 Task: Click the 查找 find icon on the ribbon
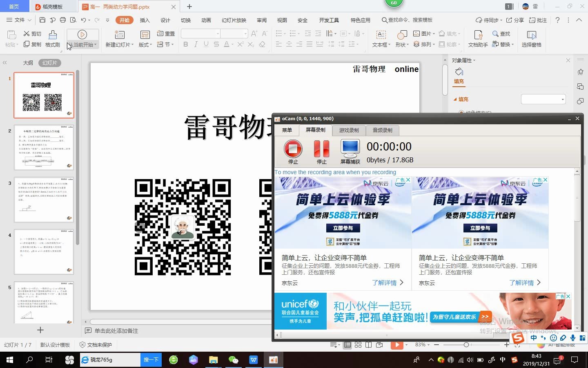(x=502, y=34)
